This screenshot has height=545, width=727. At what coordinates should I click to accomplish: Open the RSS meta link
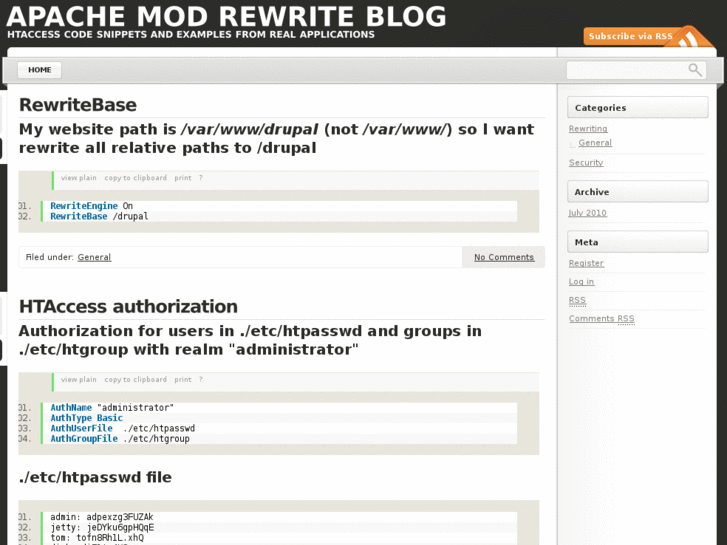(x=577, y=300)
